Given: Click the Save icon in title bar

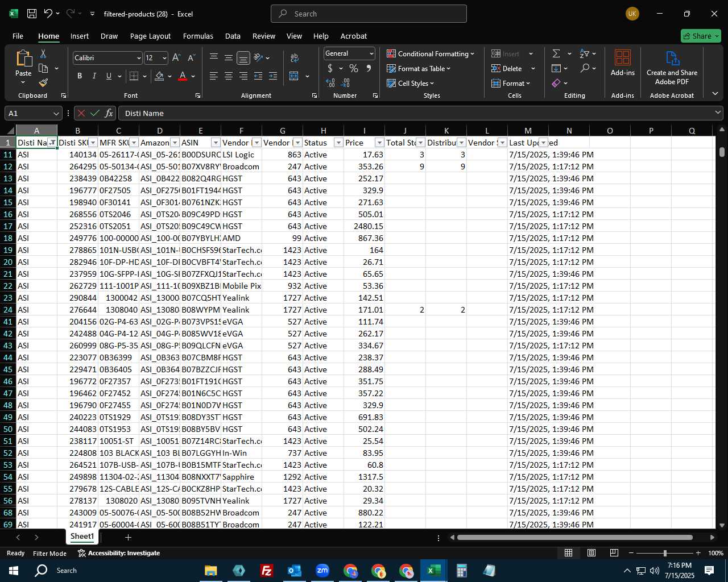Looking at the screenshot, I should click(x=32, y=14).
